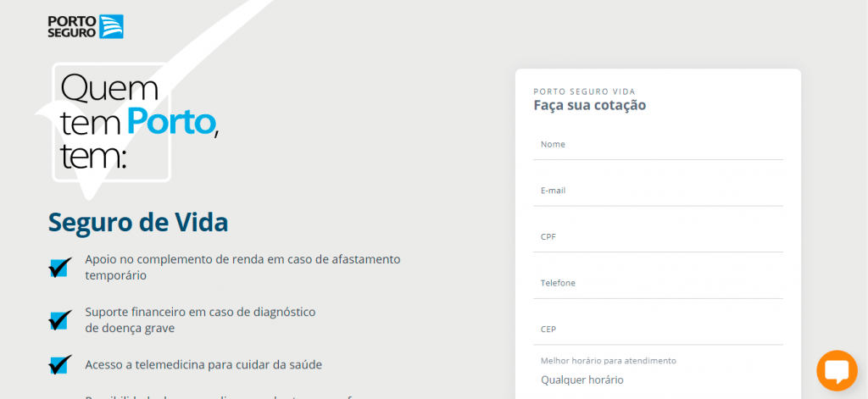Click the 'Faça sua cotação' title
This screenshot has height=399, width=868.
click(x=590, y=105)
